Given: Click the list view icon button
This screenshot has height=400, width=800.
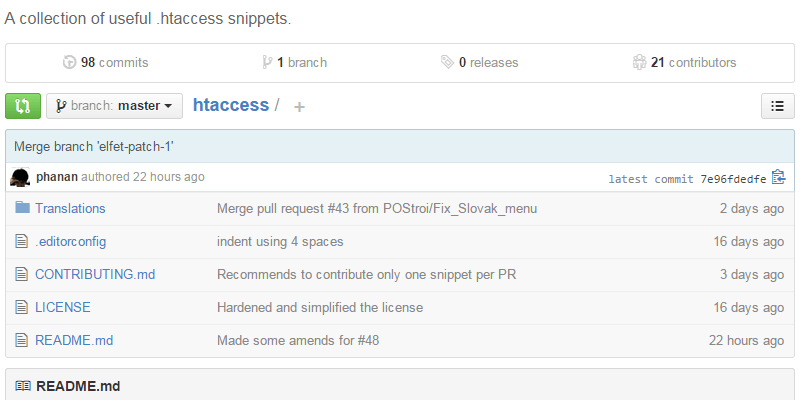Looking at the screenshot, I should (x=777, y=106).
